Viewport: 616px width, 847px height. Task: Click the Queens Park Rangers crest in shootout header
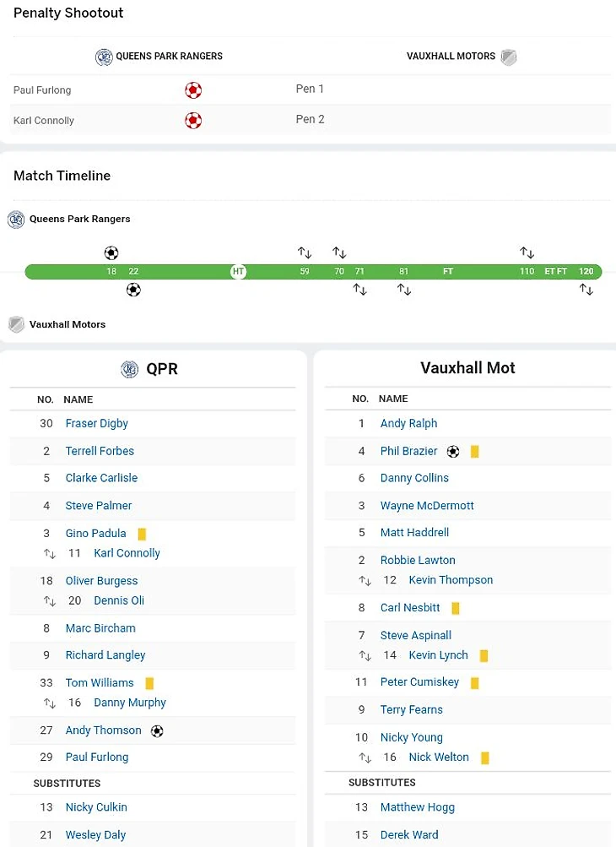click(104, 57)
